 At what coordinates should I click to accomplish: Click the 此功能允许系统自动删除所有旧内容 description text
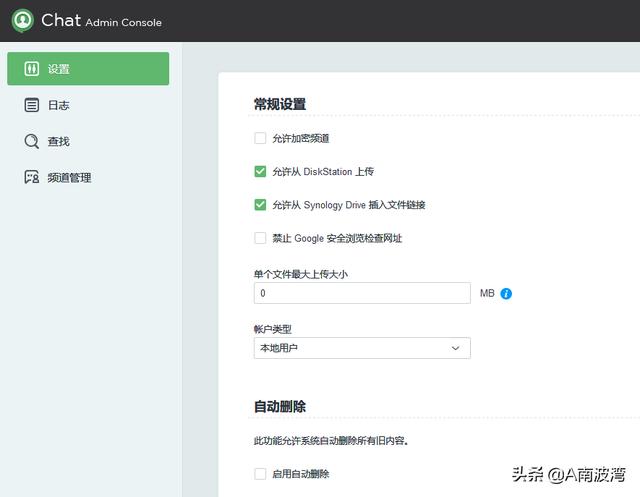(331, 441)
